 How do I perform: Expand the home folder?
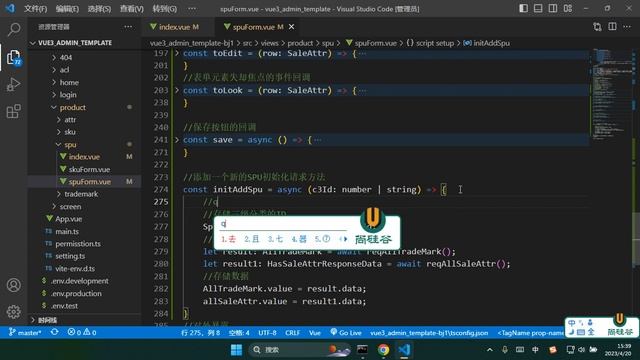[69, 82]
